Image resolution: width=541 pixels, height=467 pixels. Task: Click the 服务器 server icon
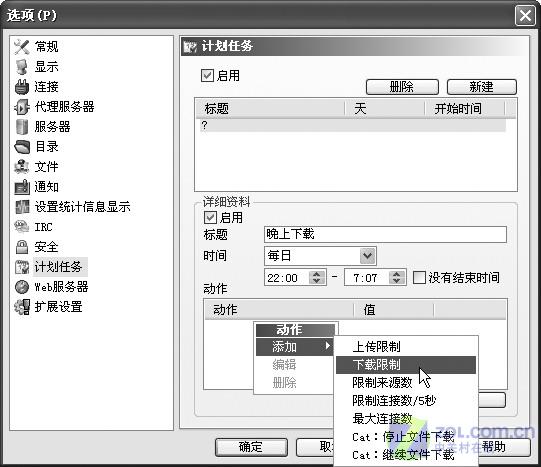(21, 127)
